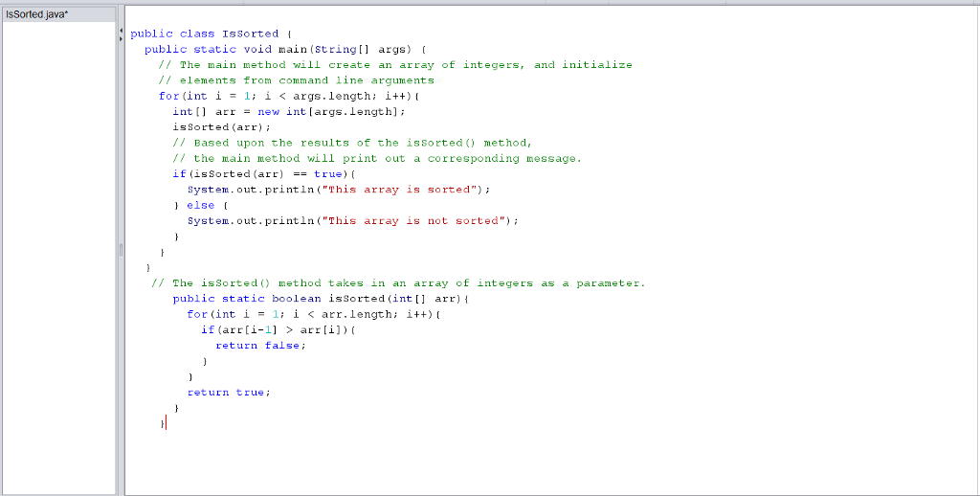The height and width of the screenshot is (496, 980).
Task: Click the comment '// the main method will print out'
Action: pyautogui.click(x=377, y=159)
